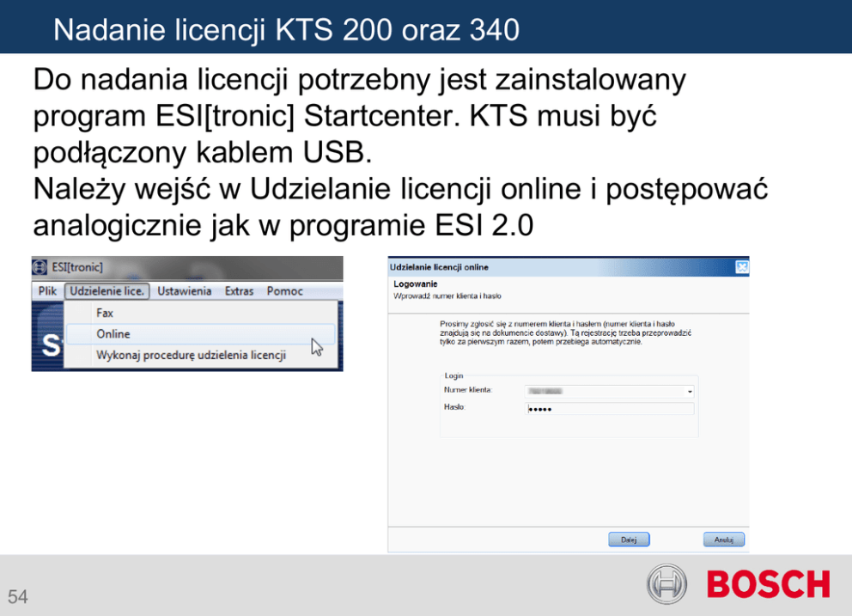Select Wykonaj procedurę udzielenia licencji
The width and height of the screenshot is (852, 616).
click(x=191, y=355)
